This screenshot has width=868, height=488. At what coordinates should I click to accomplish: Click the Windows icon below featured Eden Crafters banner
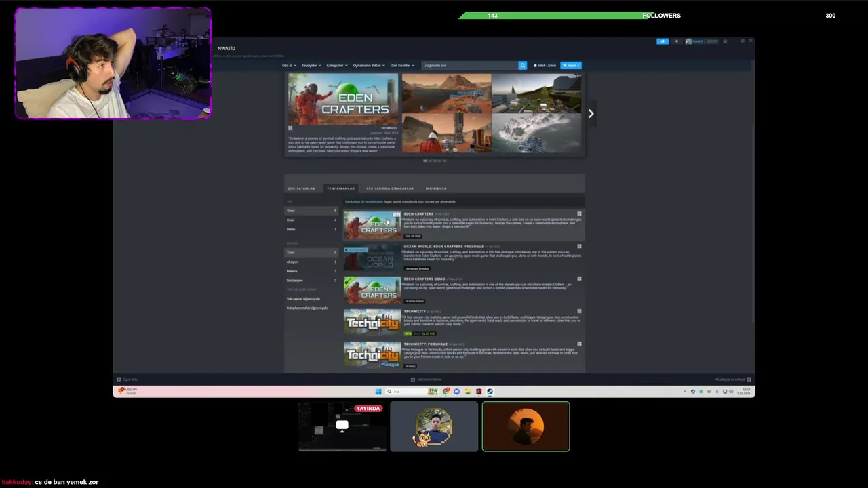[290, 128]
